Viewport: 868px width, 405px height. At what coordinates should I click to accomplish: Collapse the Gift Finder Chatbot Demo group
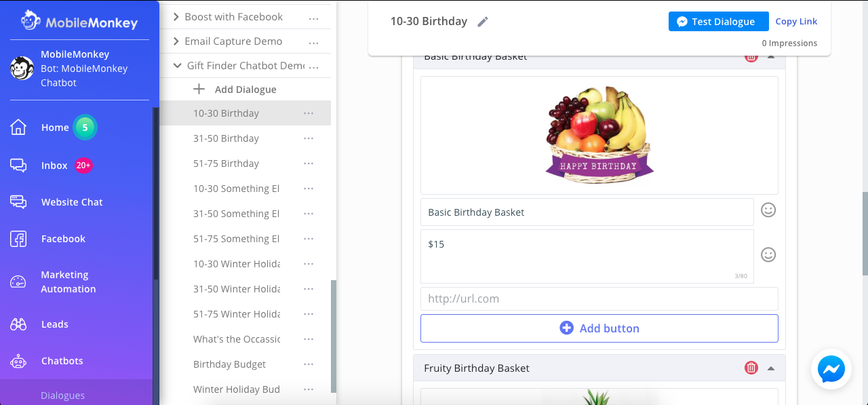(177, 65)
